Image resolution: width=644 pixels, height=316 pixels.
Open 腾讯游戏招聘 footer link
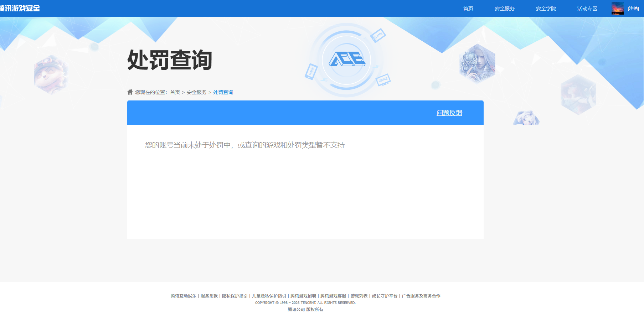coord(303,296)
